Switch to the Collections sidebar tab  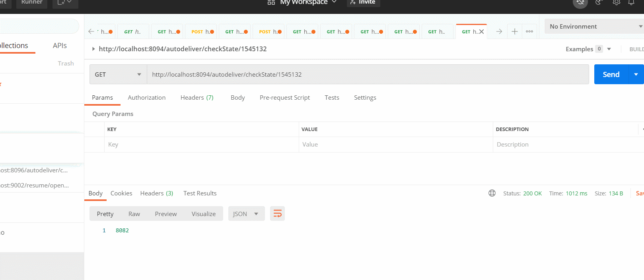tap(14, 46)
